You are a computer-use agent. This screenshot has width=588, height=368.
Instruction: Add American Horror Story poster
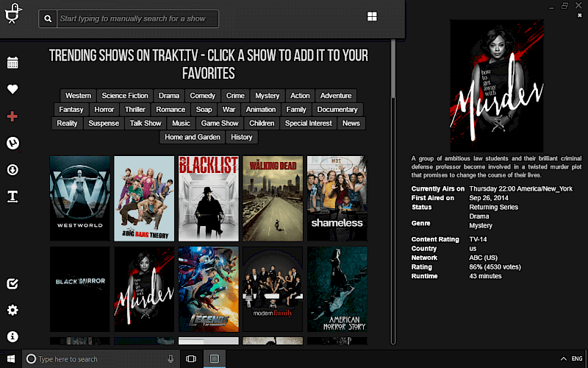[337, 289]
